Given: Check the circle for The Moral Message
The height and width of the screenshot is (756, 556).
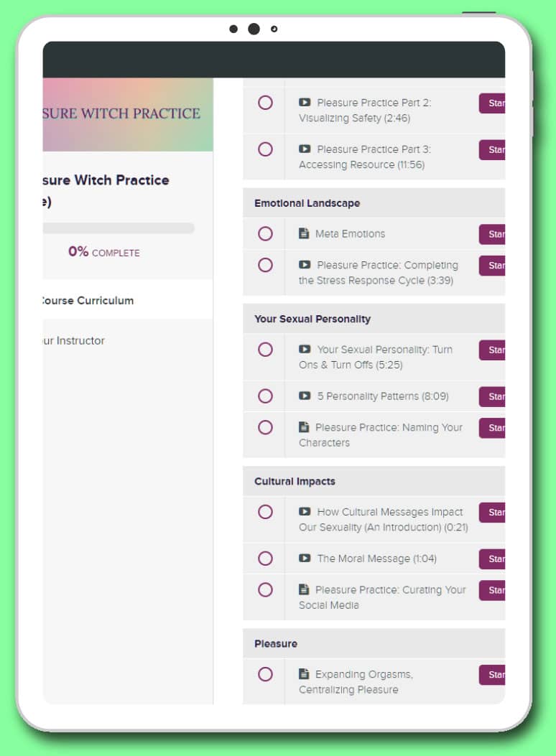Looking at the screenshot, I should (265, 559).
